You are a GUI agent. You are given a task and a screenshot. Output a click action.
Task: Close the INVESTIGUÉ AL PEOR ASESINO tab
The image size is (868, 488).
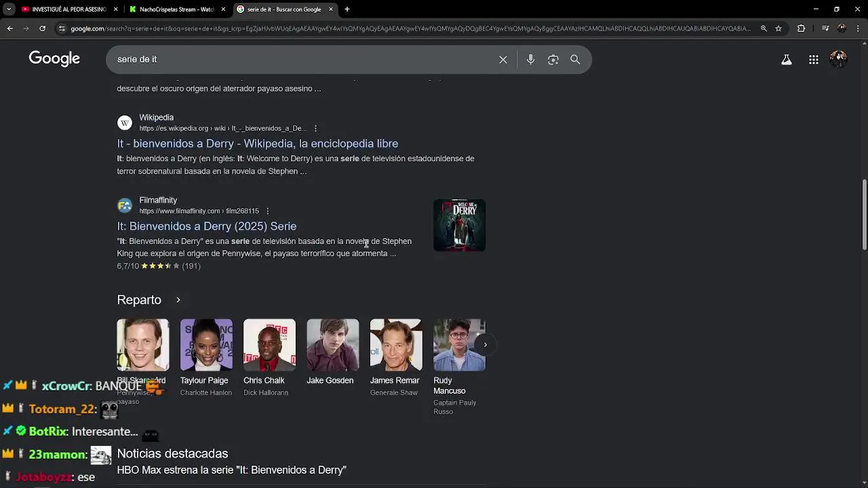tap(115, 9)
